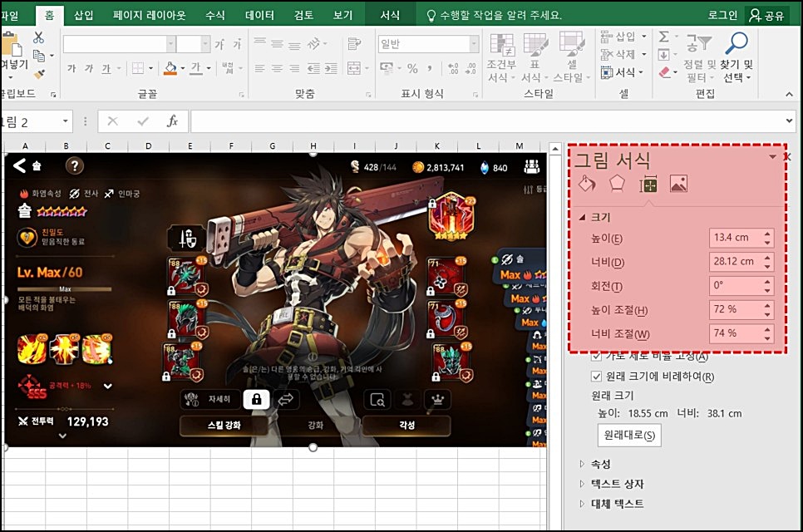Click the 높이 13.4 cm field
Screen dimensions: 803x532
point(736,238)
